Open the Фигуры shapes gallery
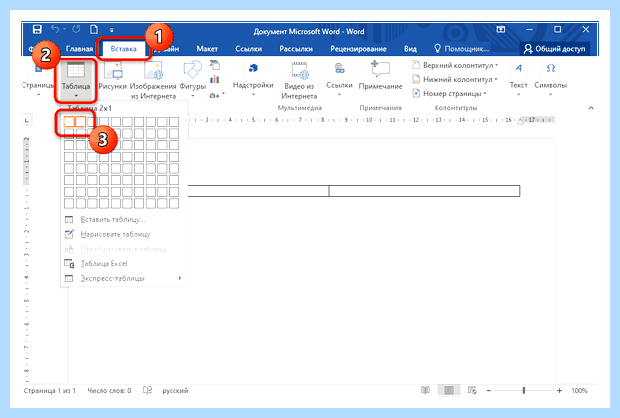Viewport: 620px width, 418px height. (193, 79)
